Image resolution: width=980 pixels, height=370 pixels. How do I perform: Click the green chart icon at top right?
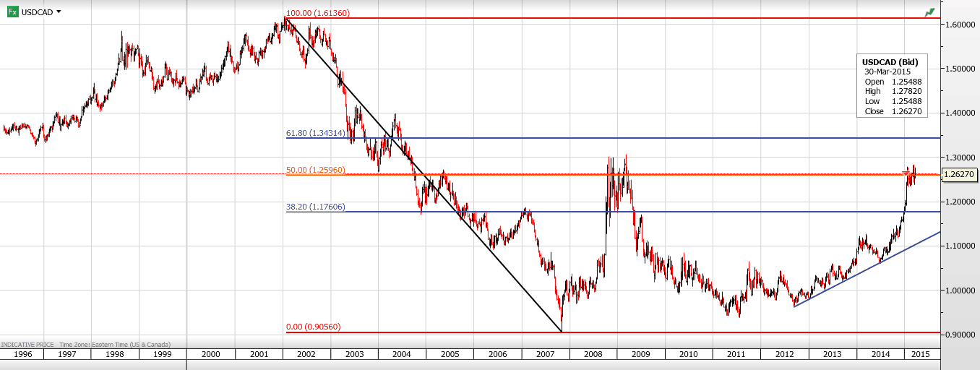click(x=929, y=12)
